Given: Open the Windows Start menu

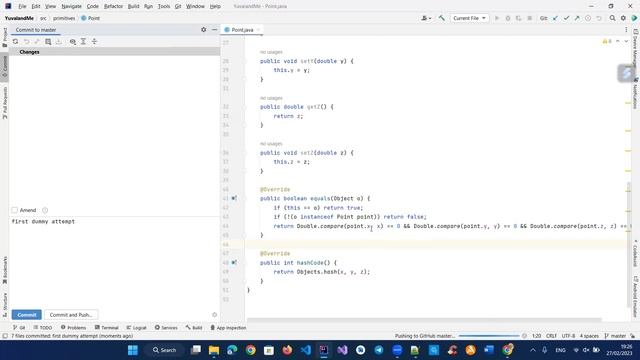Looking at the screenshot, I should pyautogui.click(x=133, y=350).
